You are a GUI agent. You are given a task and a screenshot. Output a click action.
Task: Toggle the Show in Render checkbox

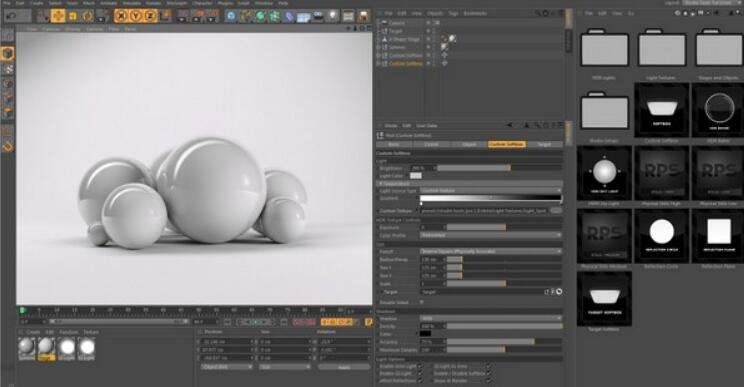point(488,380)
